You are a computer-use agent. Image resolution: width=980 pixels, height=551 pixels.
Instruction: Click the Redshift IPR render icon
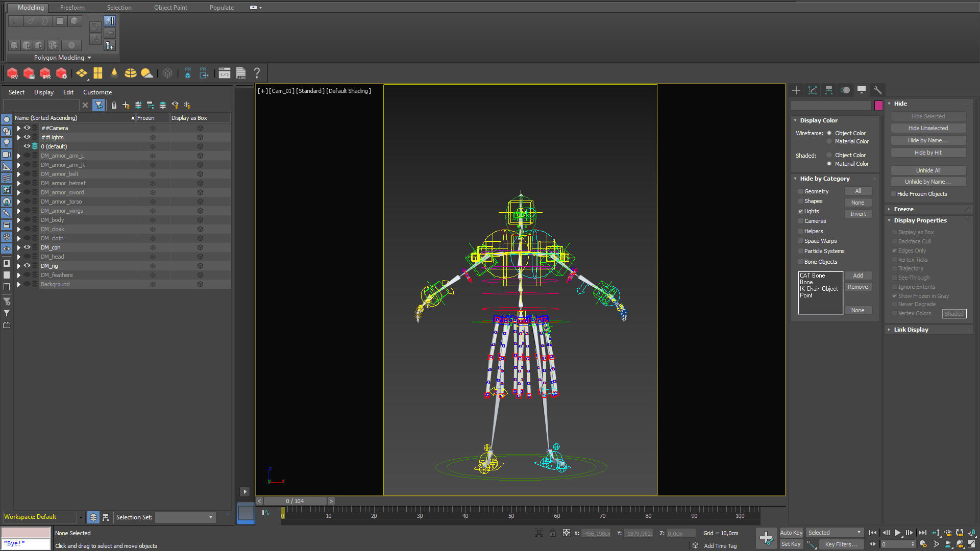[x=45, y=73]
